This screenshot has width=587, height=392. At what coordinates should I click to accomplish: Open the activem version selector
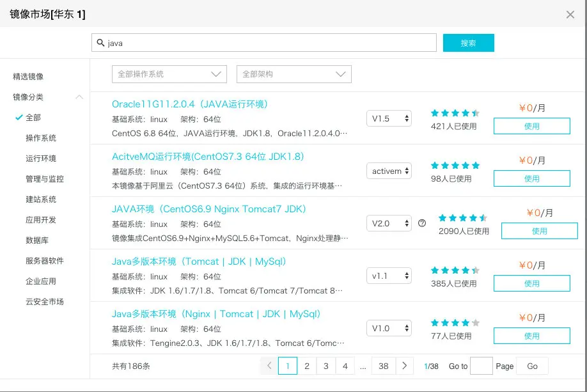pos(389,171)
